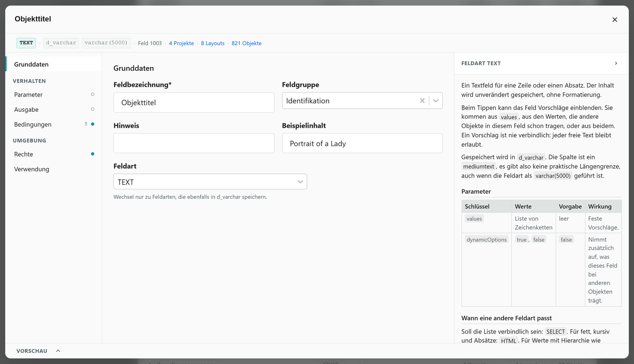Click the TEXT field type badge
Screen dimensions: 634x364
tap(26, 43)
